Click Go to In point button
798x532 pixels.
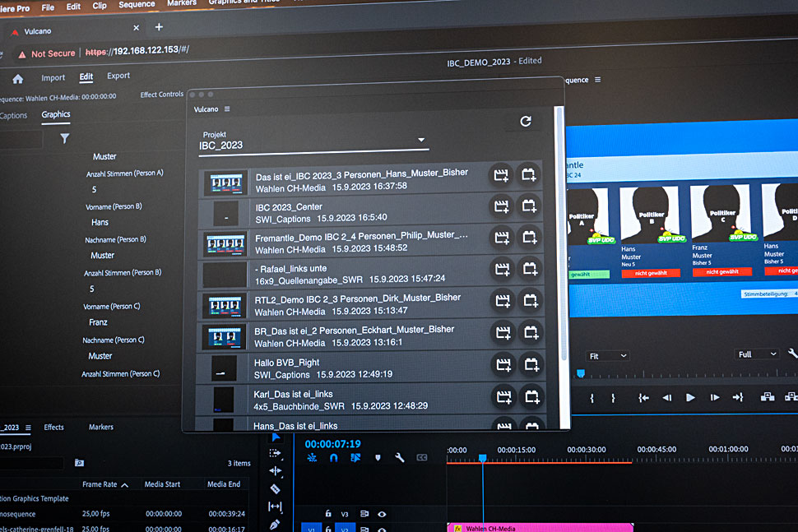643,398
